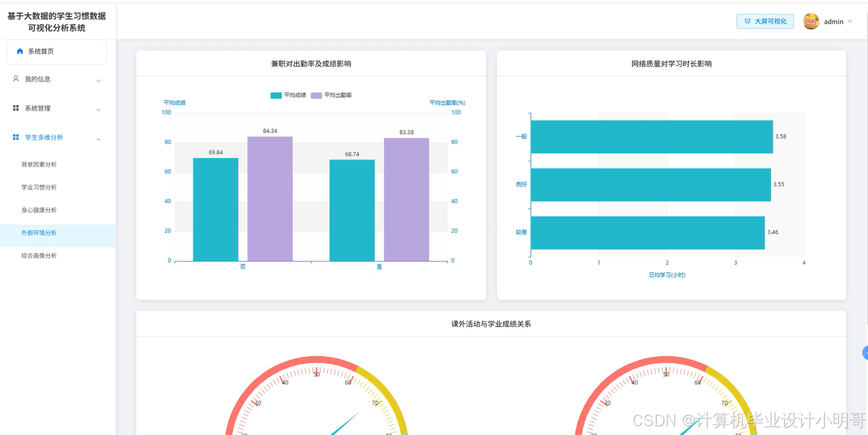Click the 84.34 purple bar for 否
The width and height of the screenshot is (868, 435).
pyautogui.click(x=270, y=199)
